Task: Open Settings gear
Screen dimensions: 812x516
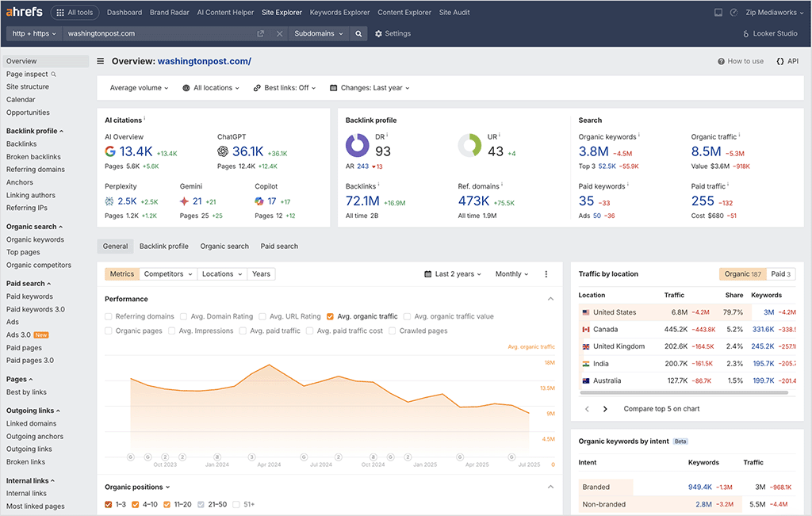Action: point(393,33)
